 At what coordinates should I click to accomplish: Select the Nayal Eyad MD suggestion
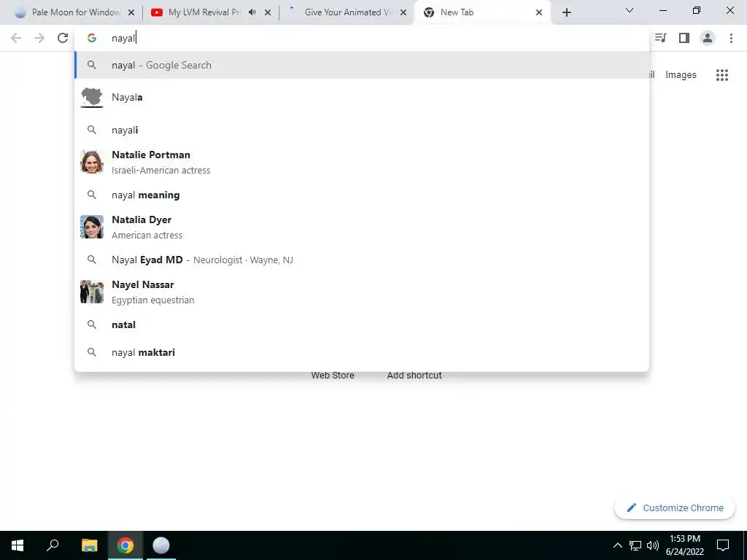coord(362,260)
